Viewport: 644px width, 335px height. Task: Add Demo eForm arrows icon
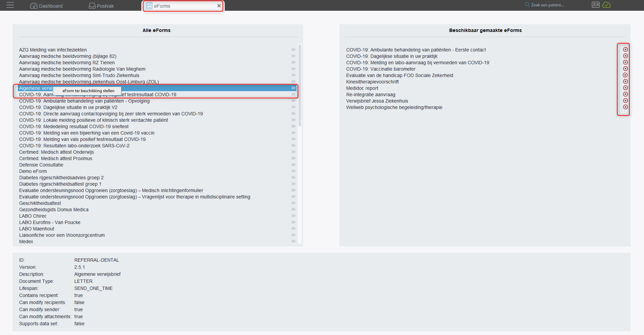(293, 171)
